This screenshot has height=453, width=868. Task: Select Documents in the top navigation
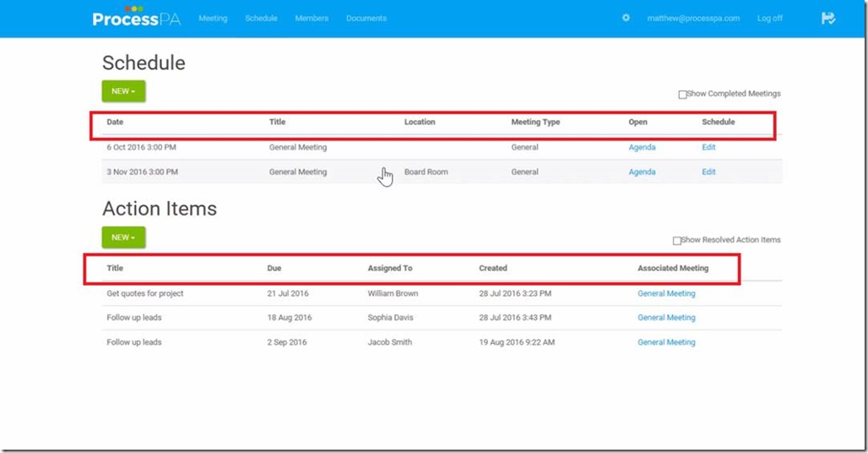[366, 19]
